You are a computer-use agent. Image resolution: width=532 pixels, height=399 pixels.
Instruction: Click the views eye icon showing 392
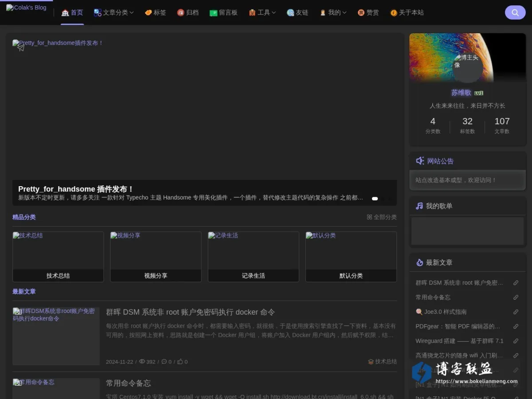click(x=142, y=361)
